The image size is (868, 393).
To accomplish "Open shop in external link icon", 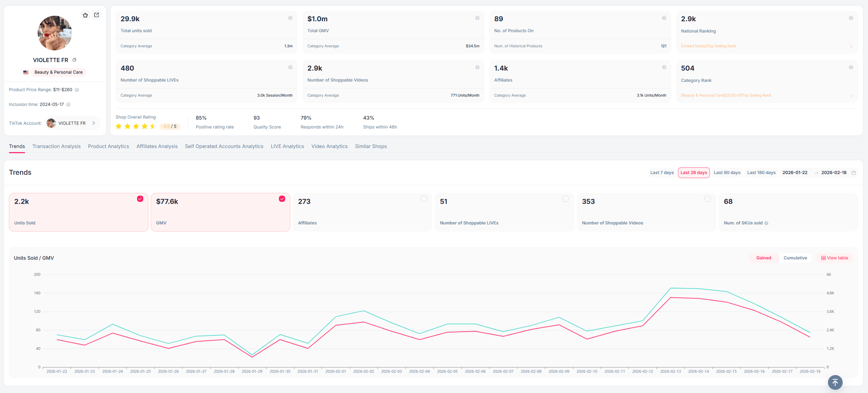I will pos(97,15).
